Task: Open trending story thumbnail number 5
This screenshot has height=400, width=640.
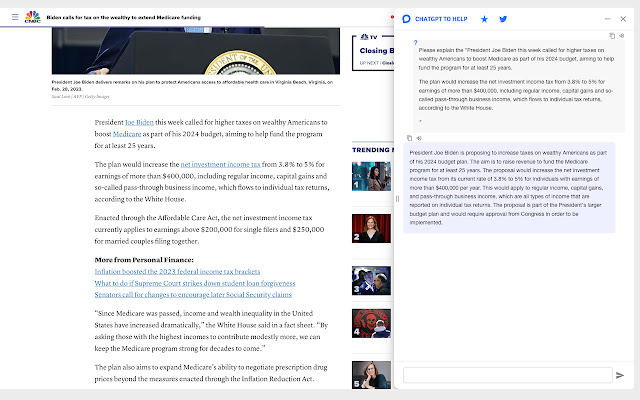Action: pyautogui.click(x=371, y=375)
